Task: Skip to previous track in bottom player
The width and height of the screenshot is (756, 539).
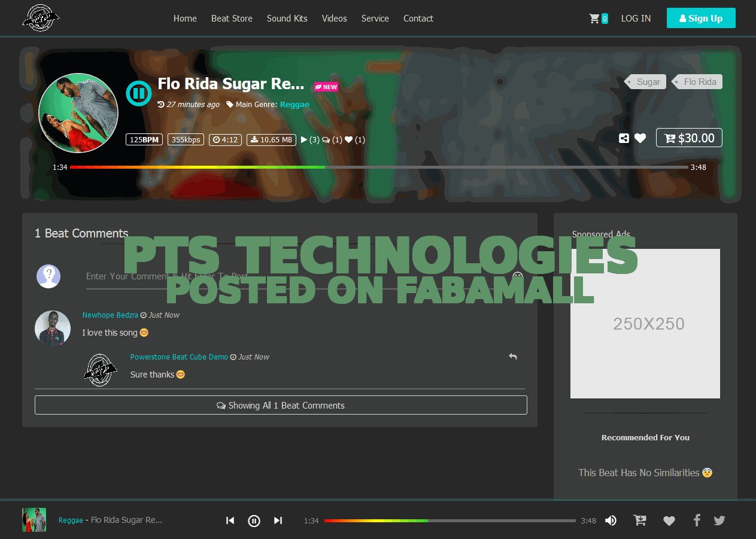Action: [x=230, y=520]
